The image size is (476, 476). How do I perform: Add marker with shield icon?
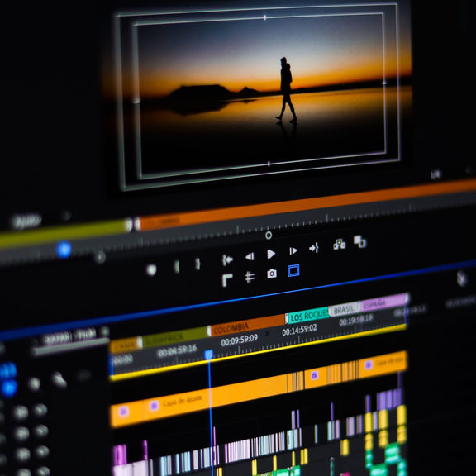[x=151, y=270]
